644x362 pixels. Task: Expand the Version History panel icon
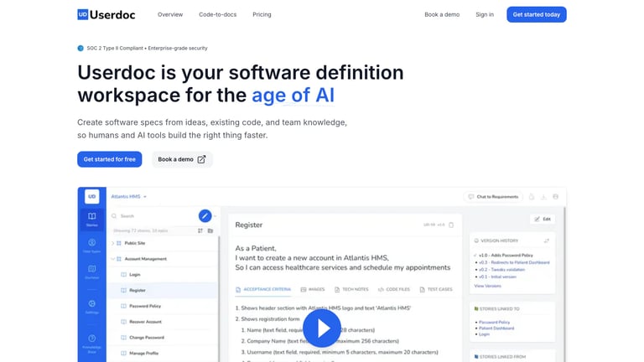(546, 241)
